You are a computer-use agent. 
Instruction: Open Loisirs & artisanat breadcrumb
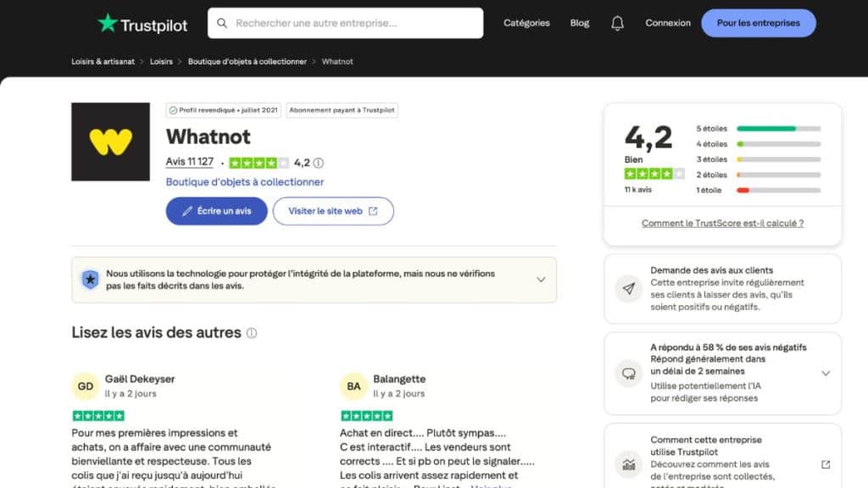(103, 61)
